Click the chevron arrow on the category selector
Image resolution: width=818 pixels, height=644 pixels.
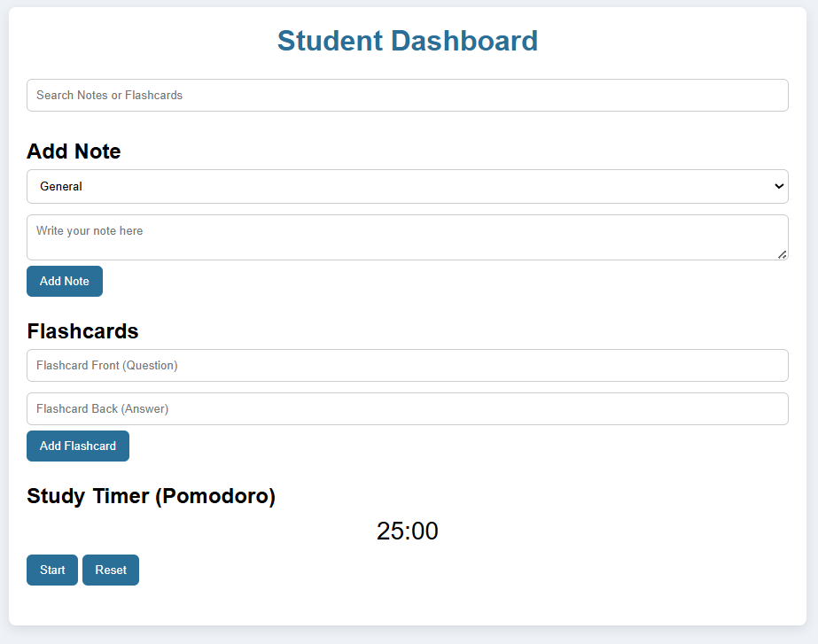[x=779, y=186]
